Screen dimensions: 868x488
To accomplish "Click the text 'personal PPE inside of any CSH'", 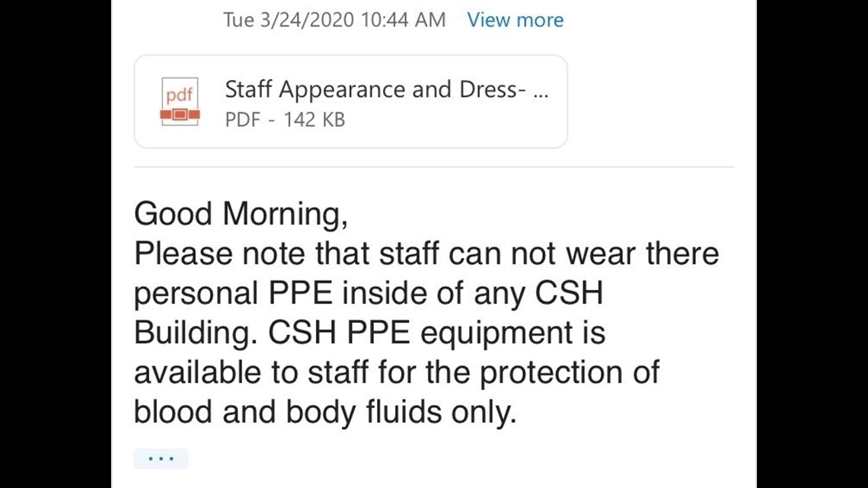I will [x=369, y=294].
